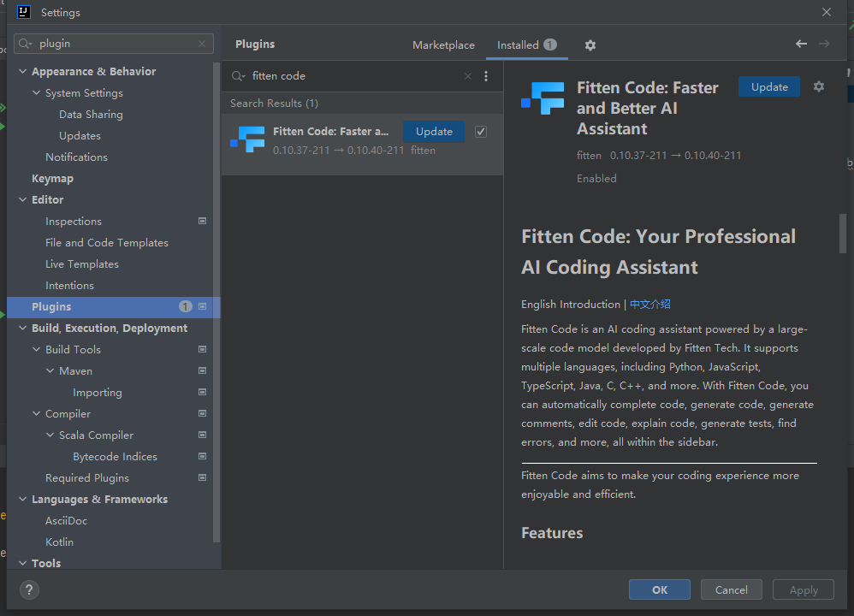Select the Installed tab

[x=518, y=45]
